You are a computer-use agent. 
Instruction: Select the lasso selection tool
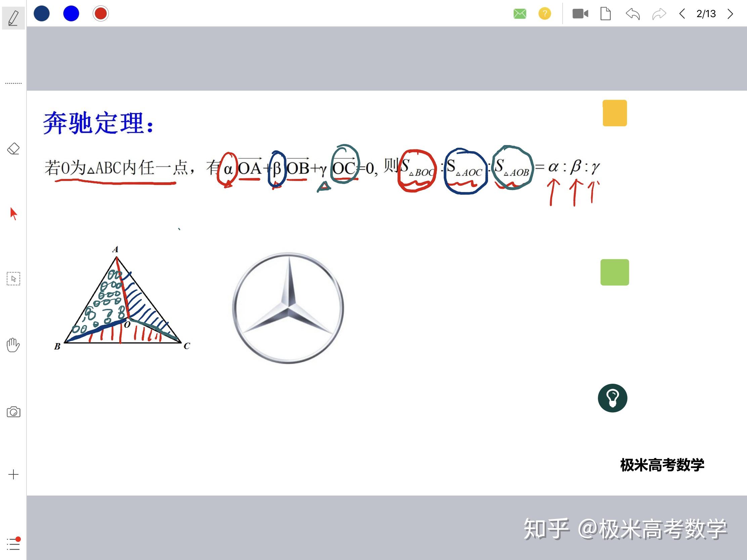pyautogui.click(x=13, y=279)
